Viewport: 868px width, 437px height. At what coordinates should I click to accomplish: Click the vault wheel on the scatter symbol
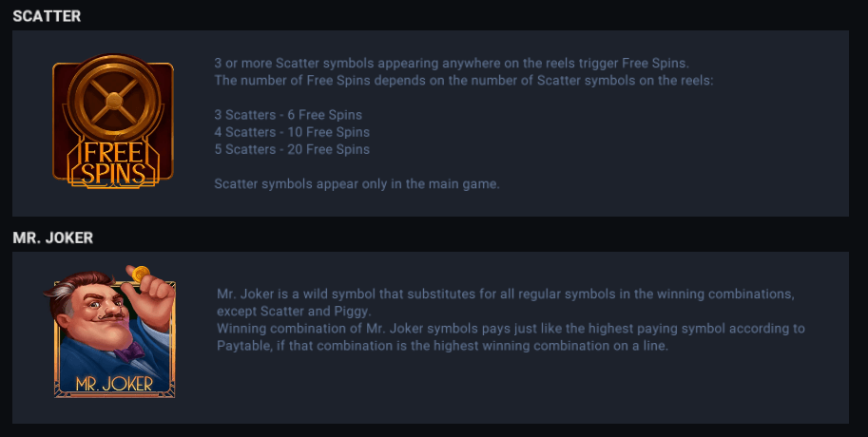(113, 98)
